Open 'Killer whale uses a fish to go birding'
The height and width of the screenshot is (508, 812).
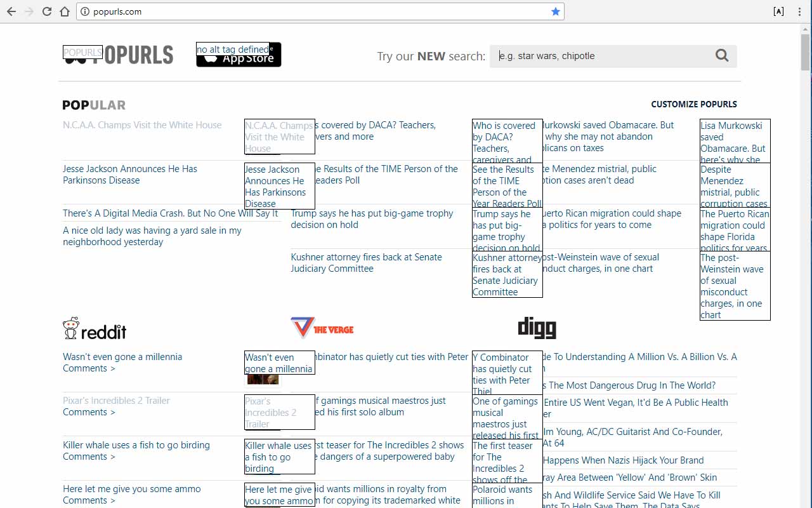tap(136, 445)
